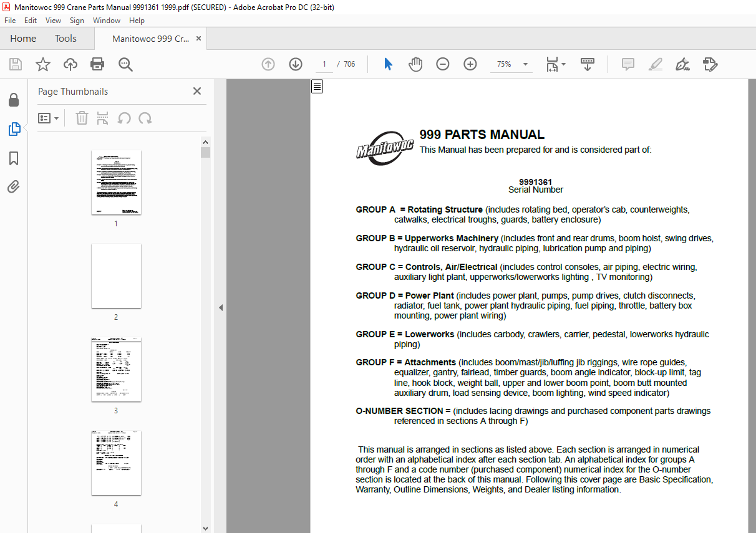Open the Help menu
756x533 pixels.
coord(137,21)
